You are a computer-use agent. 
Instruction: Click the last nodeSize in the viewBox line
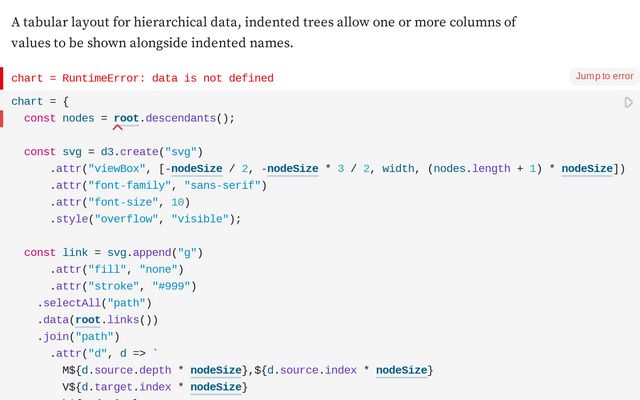[x=587, y=169]
